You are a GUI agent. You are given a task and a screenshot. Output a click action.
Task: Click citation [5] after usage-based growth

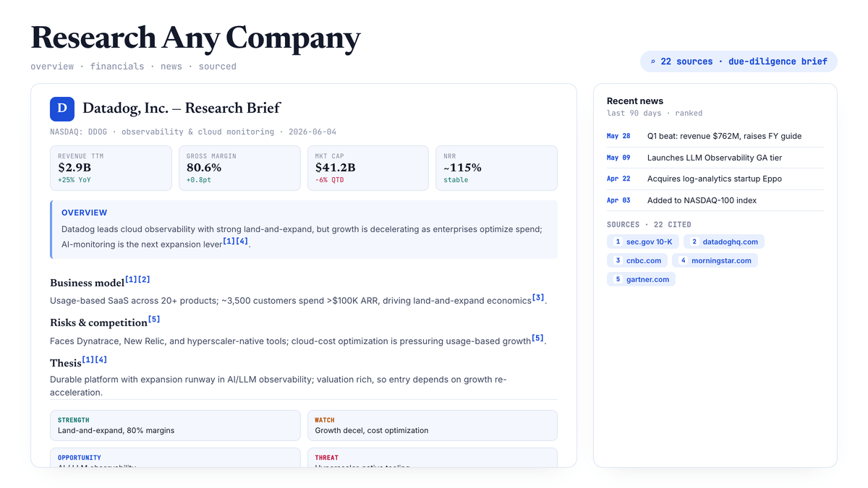(537, 338)
